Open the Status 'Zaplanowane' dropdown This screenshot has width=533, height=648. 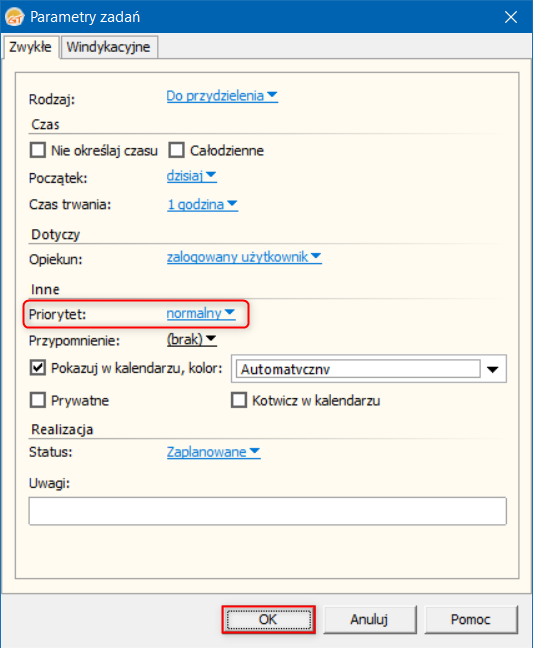click(x=213, y=452)
